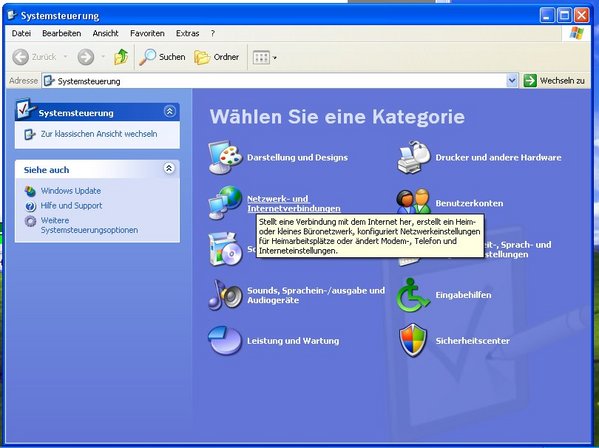Toggle the Ordner folders button
Viewport: 599px width, 448px height.
click(217, 57)
